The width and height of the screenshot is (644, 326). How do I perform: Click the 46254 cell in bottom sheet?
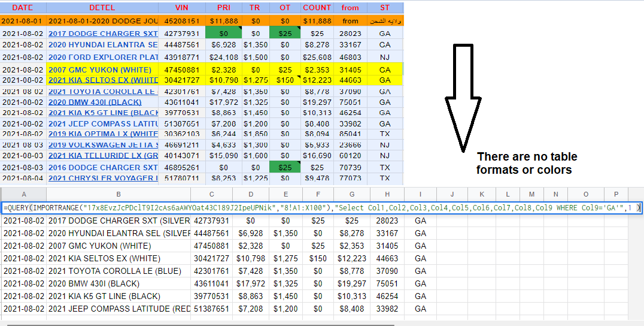387,297
